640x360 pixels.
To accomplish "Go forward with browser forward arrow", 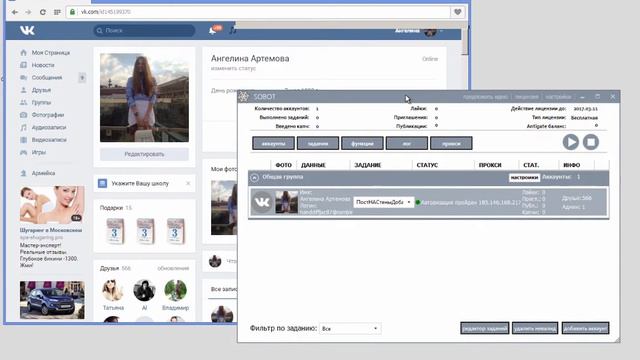I will click(x=28, y=12).
